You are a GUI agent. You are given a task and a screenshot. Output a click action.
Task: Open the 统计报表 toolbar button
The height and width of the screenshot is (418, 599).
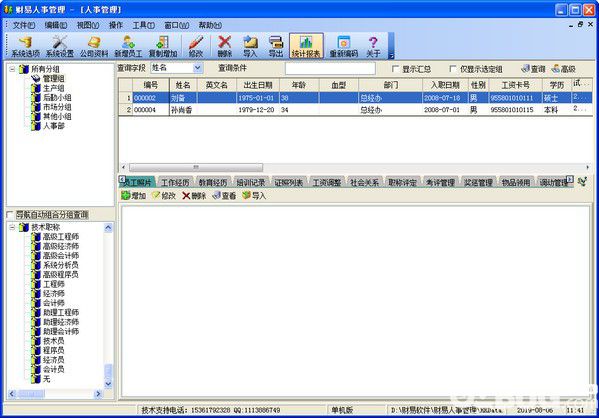click(306, 46)
